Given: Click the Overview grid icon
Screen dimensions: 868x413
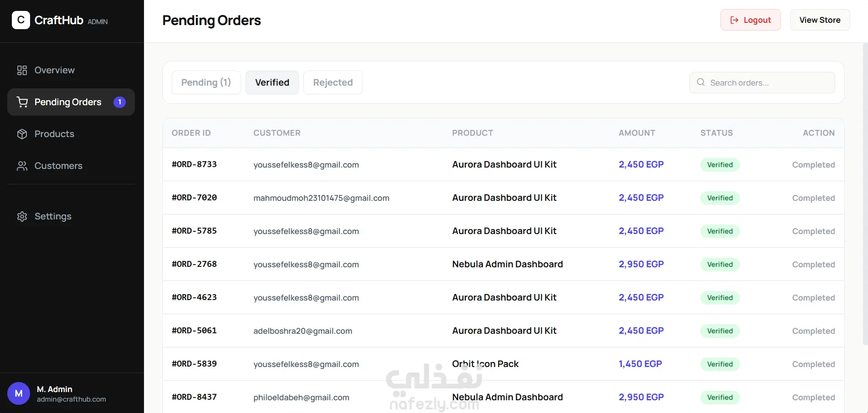Looking at the screenshot, I should (22, 70).
